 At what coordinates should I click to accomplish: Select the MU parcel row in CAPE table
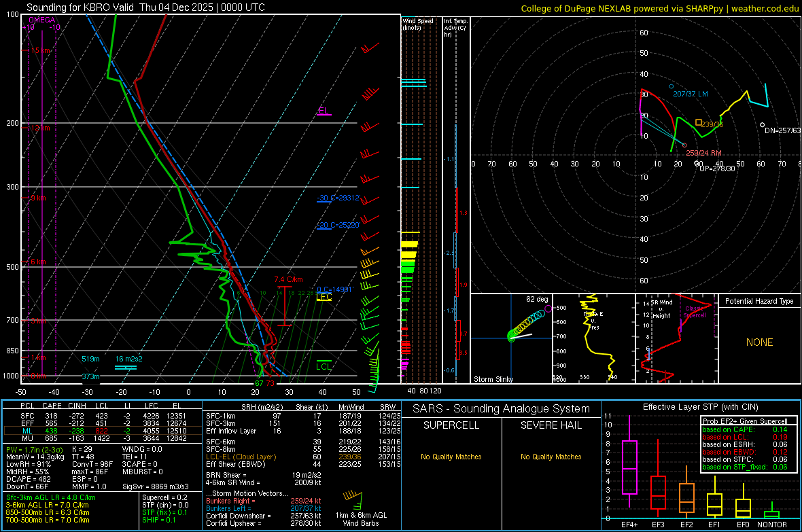pyautogui.click(x=103, y=438)
